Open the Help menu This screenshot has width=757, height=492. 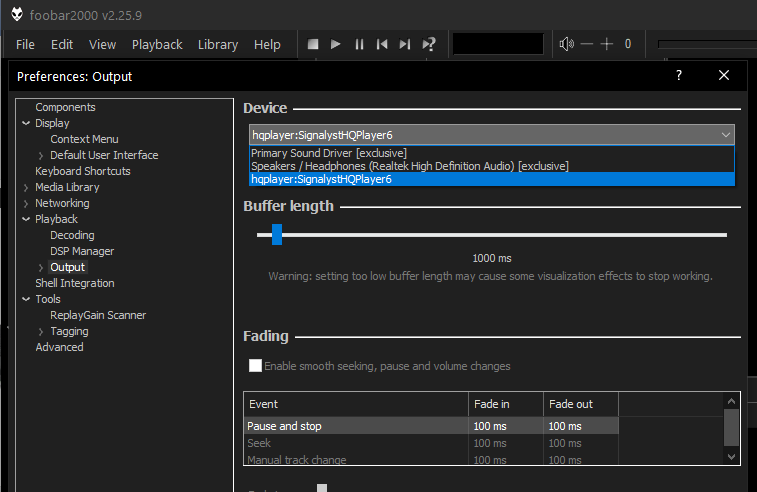(267, 44)
